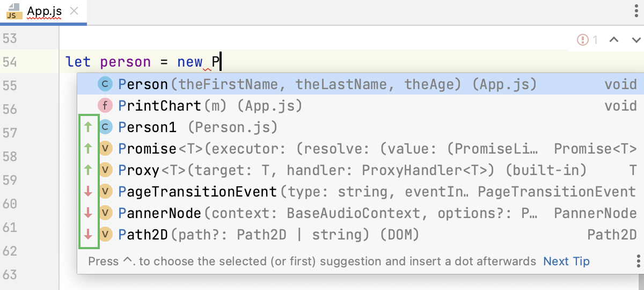Choose PrintChart(m) function suggestion
The width and height of the screenshot is (644, 290).
pyautogui.click(x=209, y=106)
